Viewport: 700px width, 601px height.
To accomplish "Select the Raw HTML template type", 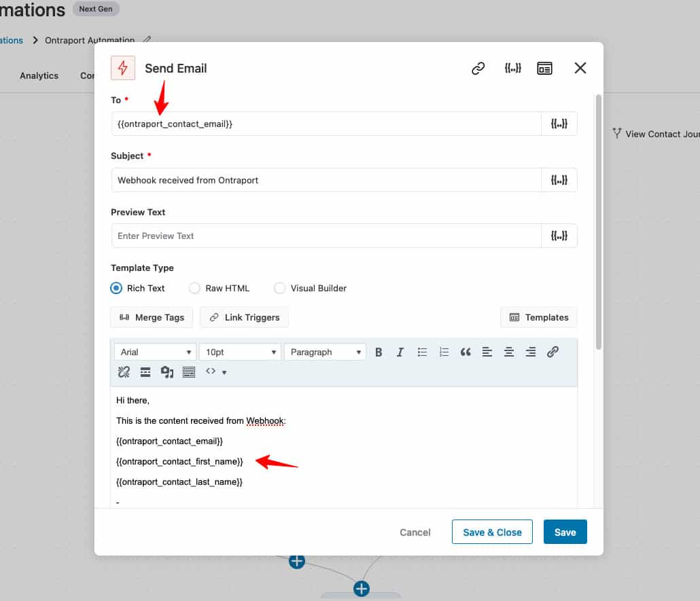I will point(194,288).
